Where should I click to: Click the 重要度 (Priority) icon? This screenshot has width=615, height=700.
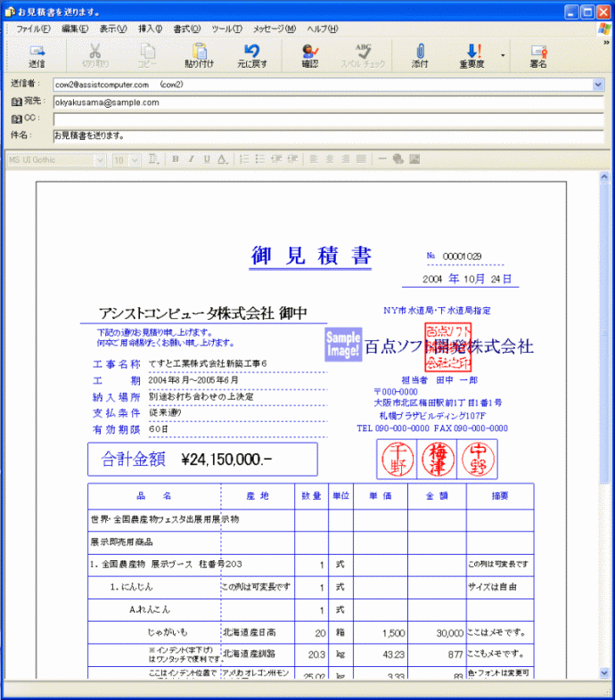pos(473,51)
